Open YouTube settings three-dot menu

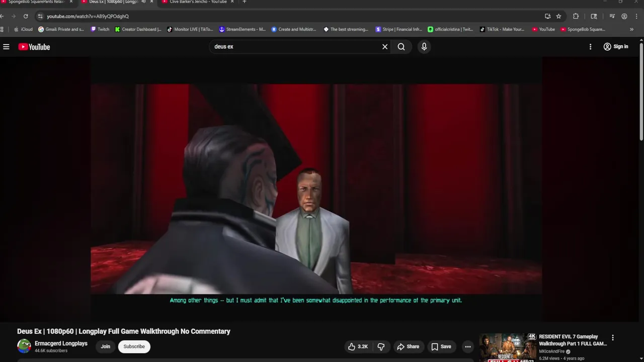(590, 47)
